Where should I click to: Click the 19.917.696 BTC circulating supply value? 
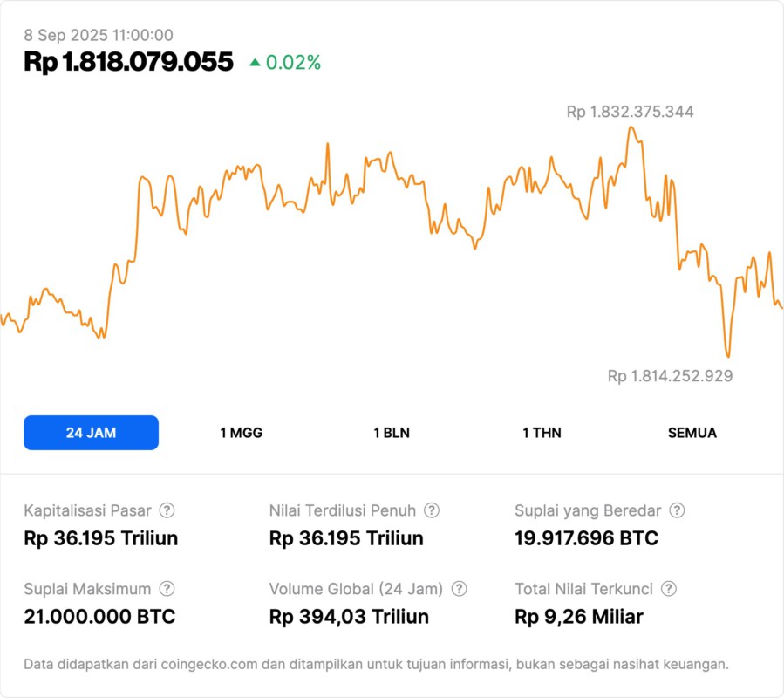[x=586, y=538]
